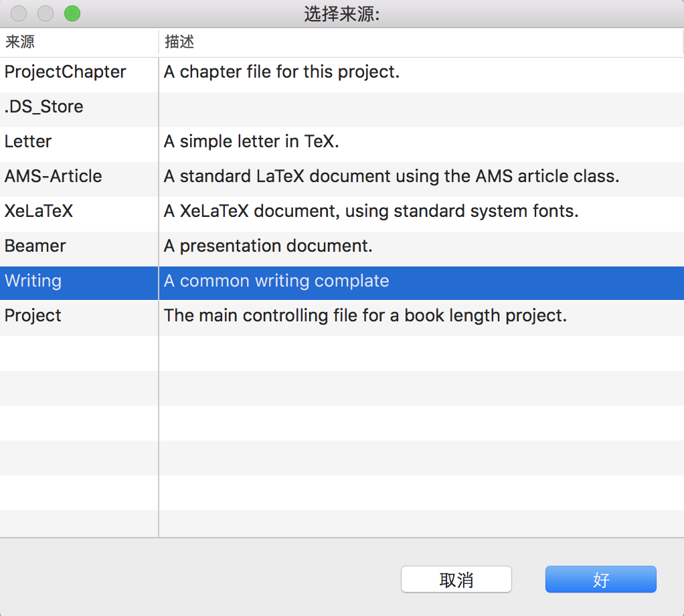
Task: Confirm selection with the 好 button
Action: click(x=600, y=579)
